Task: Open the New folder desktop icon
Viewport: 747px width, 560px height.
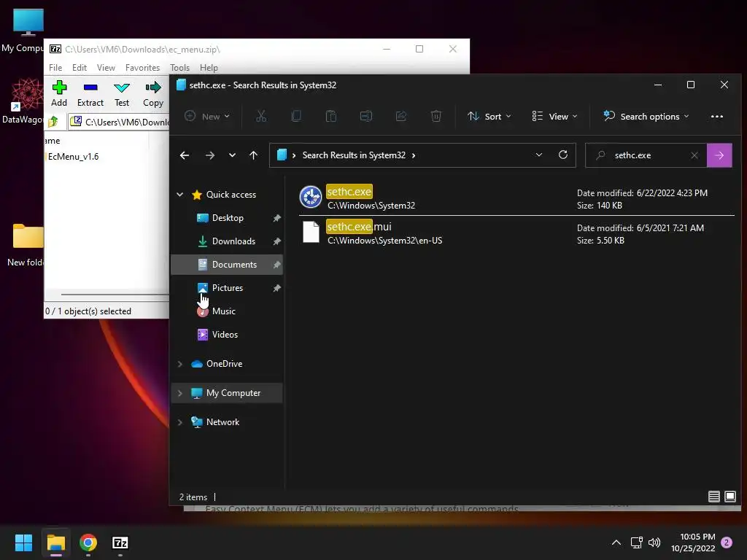Action: click(x=27, y=245)
